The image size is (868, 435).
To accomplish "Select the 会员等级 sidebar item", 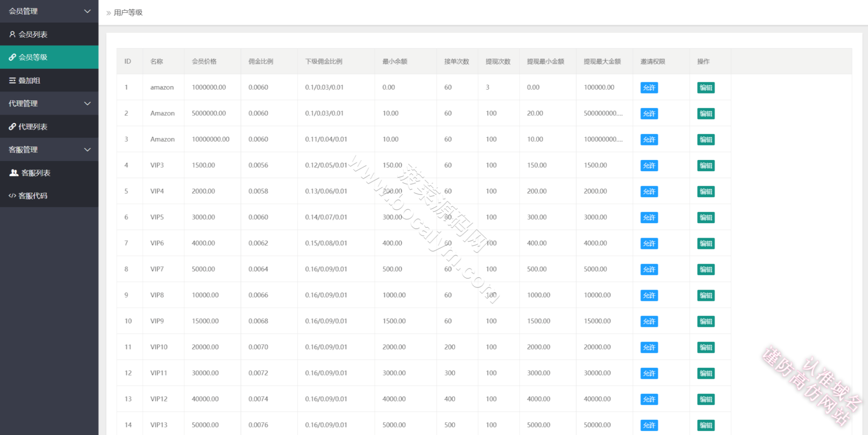I will coord(49,57).
